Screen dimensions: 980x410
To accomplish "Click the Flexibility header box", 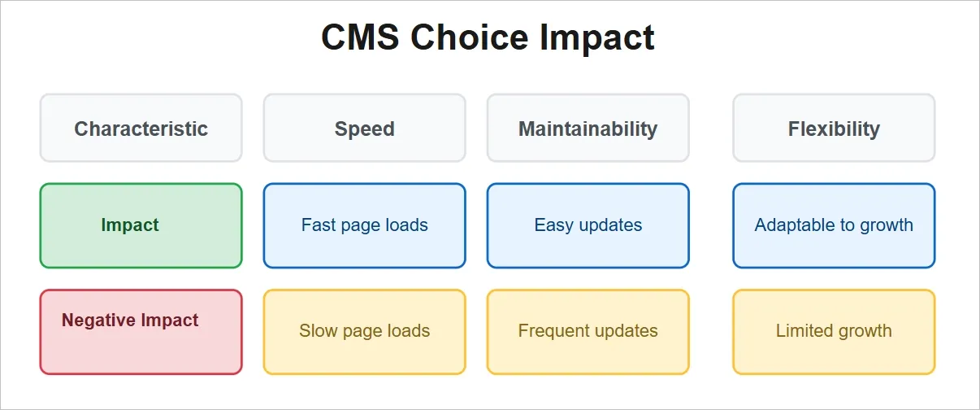I will [x=834, y=129].
